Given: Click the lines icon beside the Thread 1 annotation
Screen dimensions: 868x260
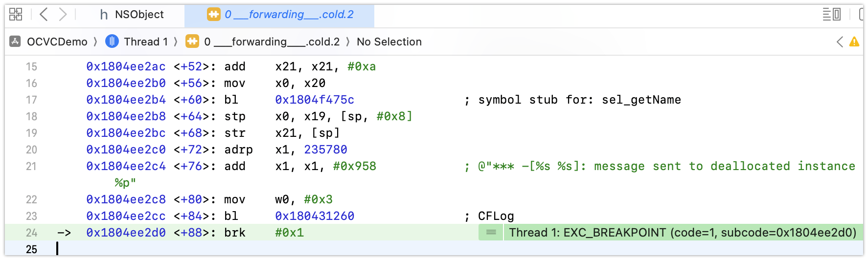Looking at the screenshot, I should pos(491,233).
